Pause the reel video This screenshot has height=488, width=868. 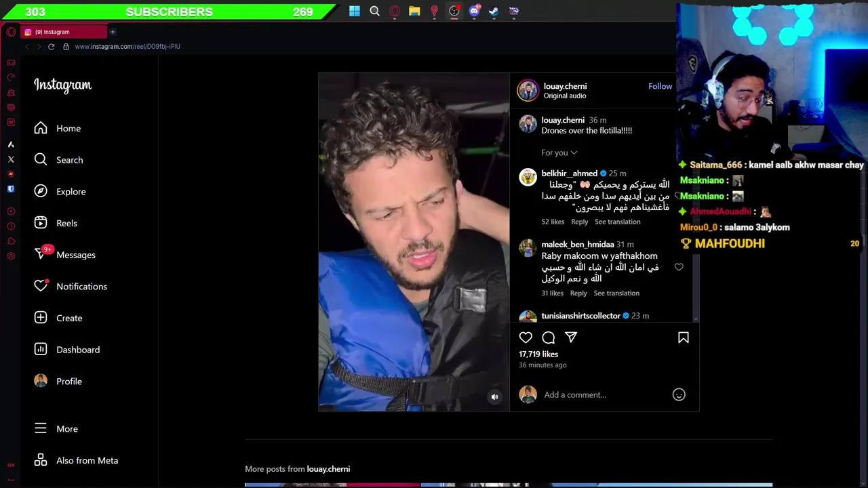tap(414, 242)
